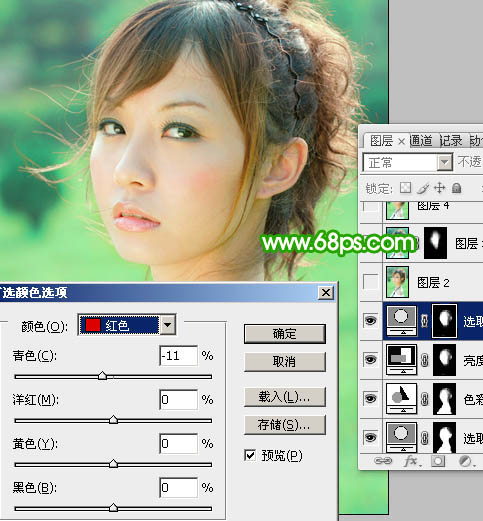Select the 图层 2 thumbnail
The height and width of the screenshot is (521, 483).
point(397,282)
